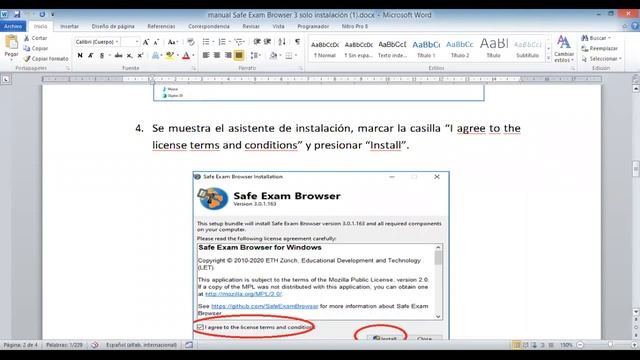The height and width of the screenshot is (360, 640).
Task: Click Palabras word count in status bar
Action: pos(64,345)
